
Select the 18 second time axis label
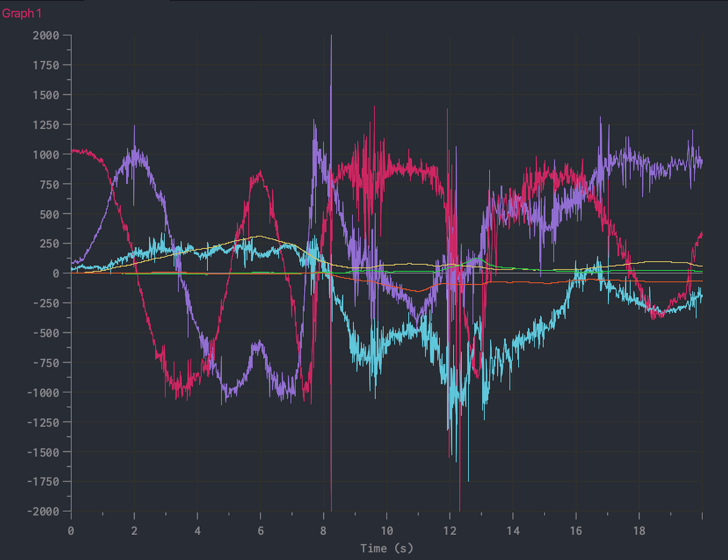pyautogui.click(x=639, y=531)
